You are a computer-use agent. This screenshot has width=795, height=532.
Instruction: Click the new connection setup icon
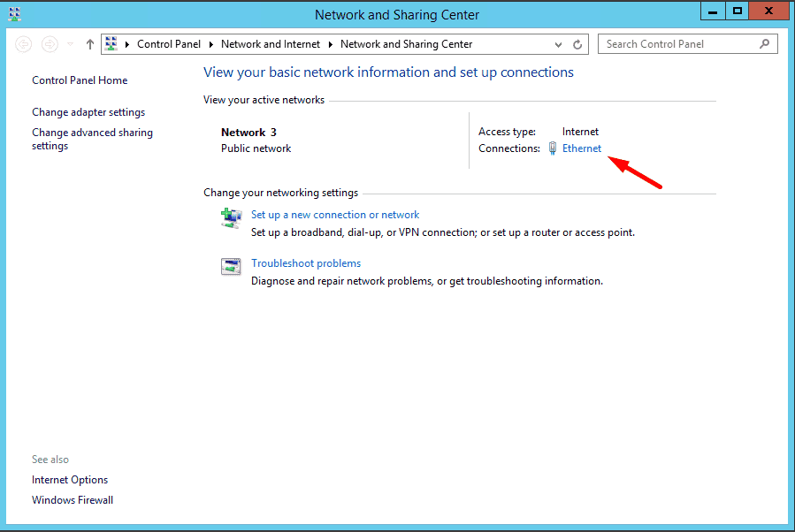coord(231,218)
